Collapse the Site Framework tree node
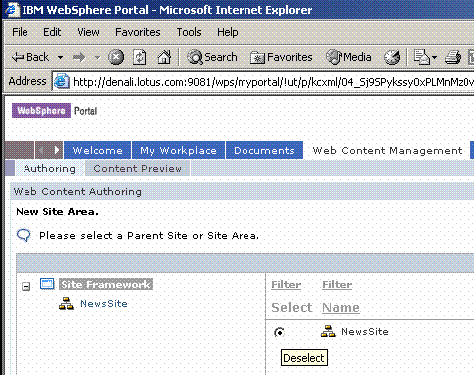 click(26, 286)
